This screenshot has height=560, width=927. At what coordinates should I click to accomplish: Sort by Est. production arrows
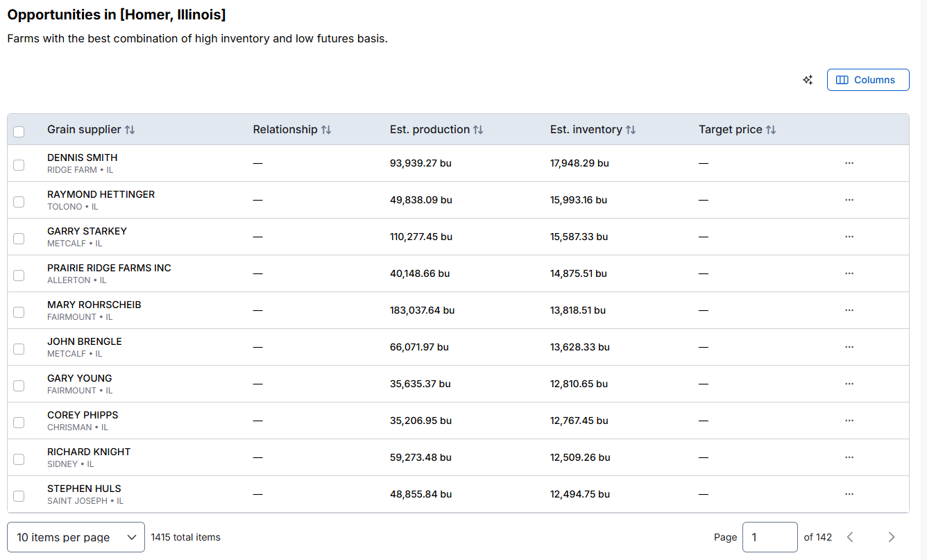[x=478, y=130]
